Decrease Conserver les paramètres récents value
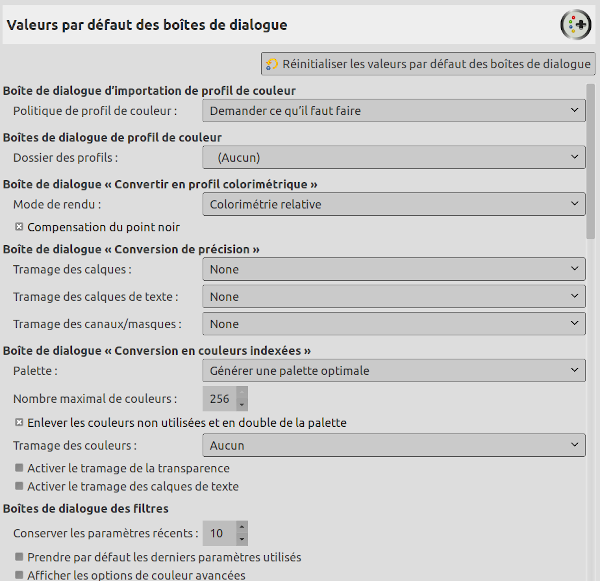The height and width of the screenshot is (581, 600). coord(242,539)
